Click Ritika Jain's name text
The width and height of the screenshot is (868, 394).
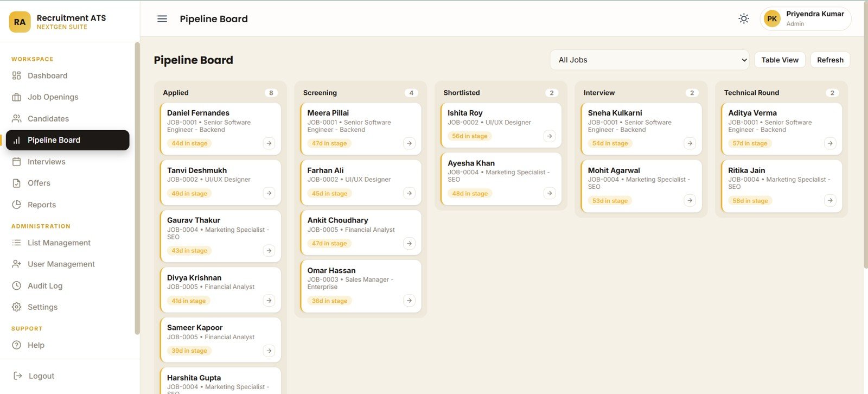746,170
